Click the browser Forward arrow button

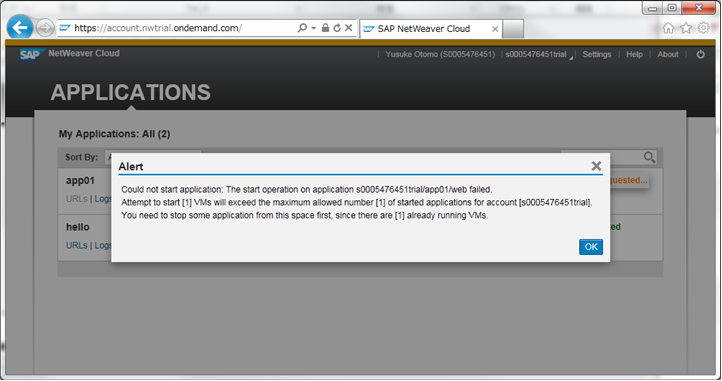point(45,28)
